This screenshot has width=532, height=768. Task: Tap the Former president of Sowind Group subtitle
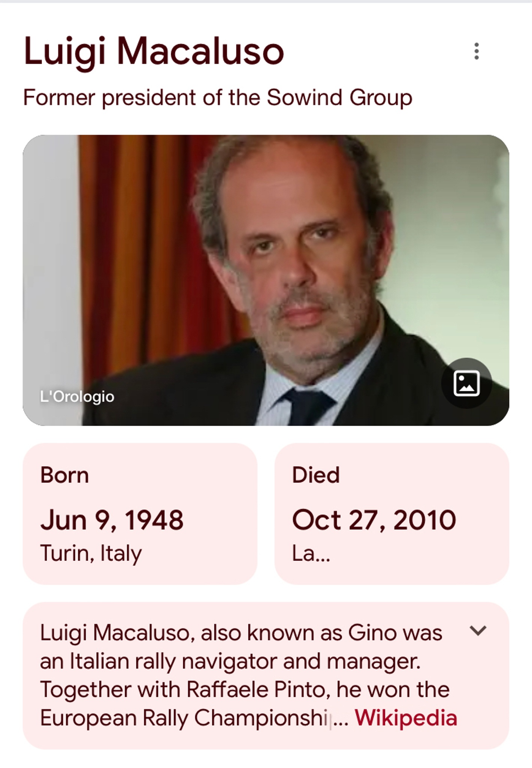218,97
